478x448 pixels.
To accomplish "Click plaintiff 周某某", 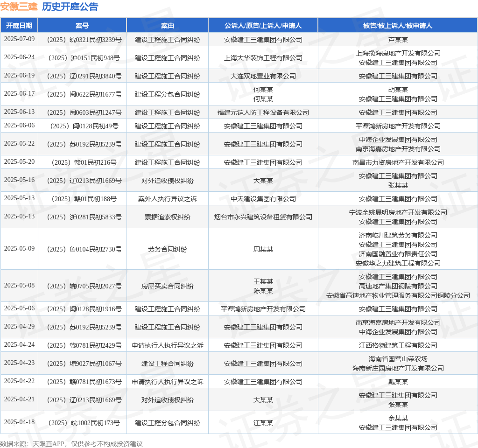I will click(x=263, y=249).
